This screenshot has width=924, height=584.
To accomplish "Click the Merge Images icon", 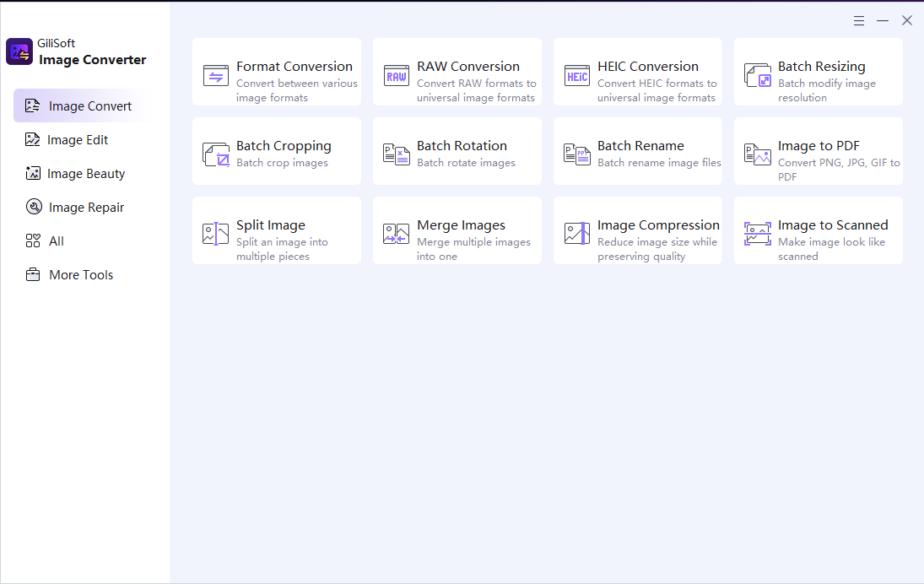I will (396, 234).
